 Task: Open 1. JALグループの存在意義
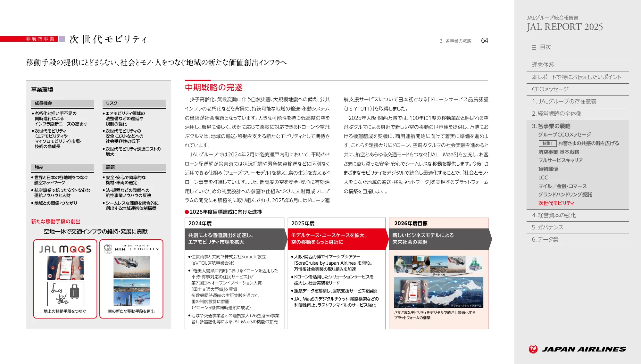578,102
